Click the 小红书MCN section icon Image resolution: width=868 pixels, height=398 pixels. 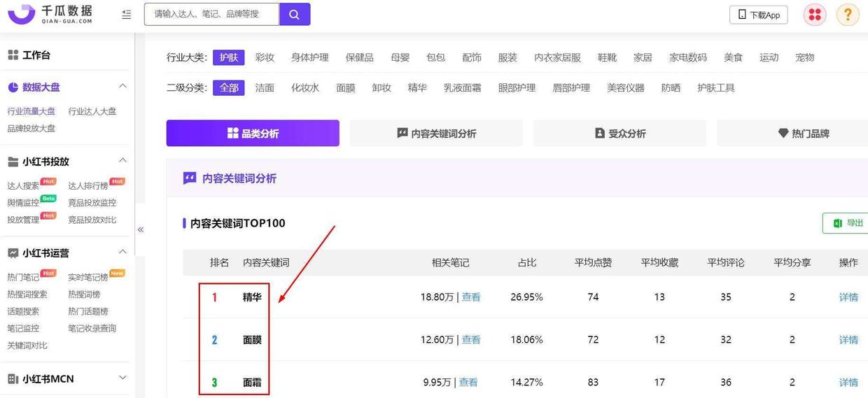[13, 379]
